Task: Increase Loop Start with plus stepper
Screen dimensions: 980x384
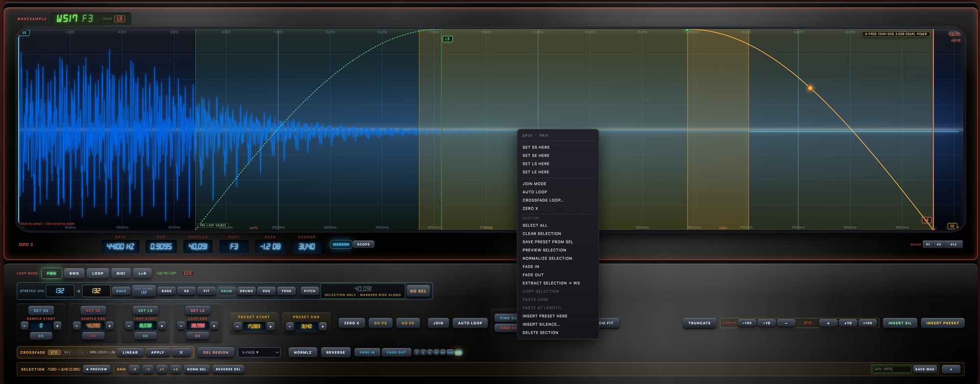Action: [162, 326]
